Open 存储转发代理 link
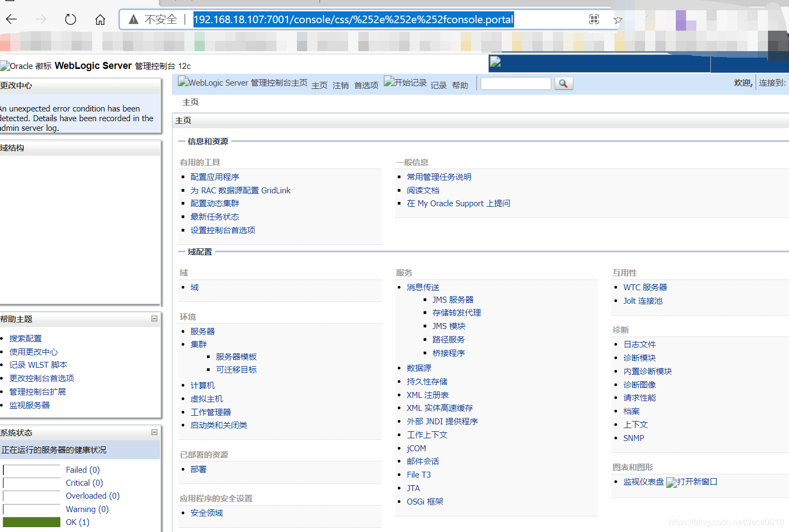The width and height of the screenshot is (789, 532). pos(456,312)
